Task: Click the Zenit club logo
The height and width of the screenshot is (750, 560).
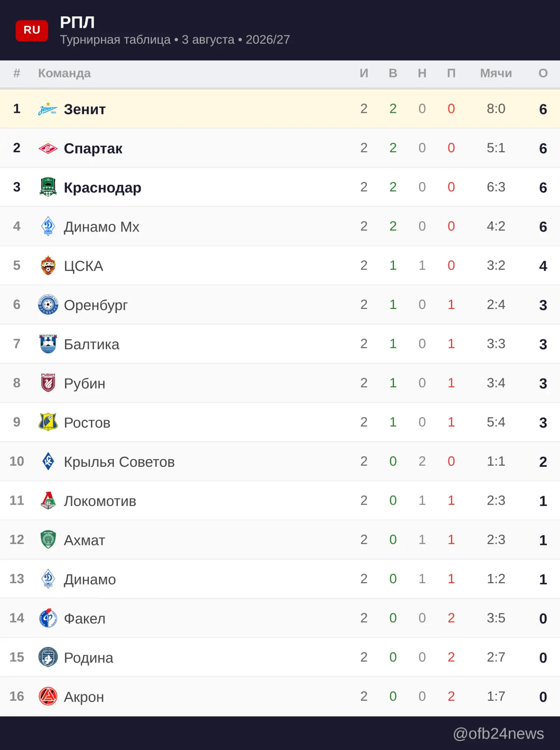Action: click(x=48, y=109)
